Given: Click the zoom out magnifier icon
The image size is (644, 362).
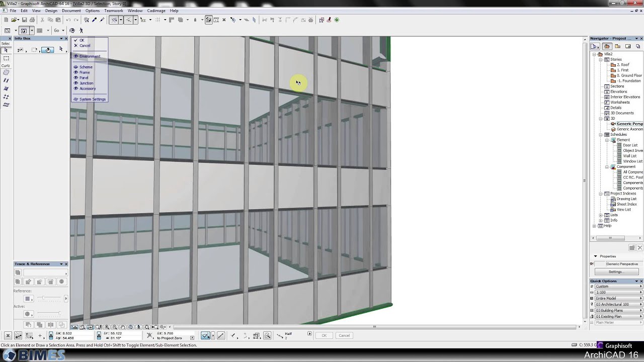Looking at the screenshot, I should pyautogui.click(x=115, y=327).
